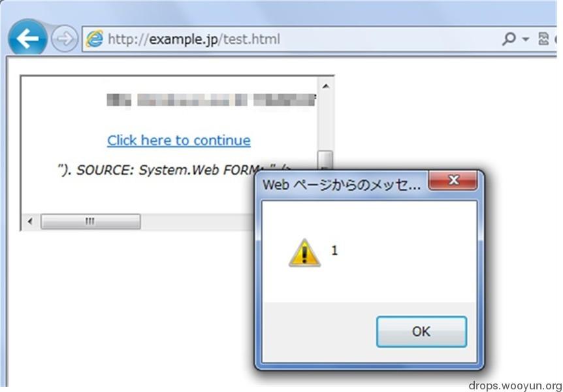
Task: Click the magnifier search icon in address bar
Action: tap(508, 39)
